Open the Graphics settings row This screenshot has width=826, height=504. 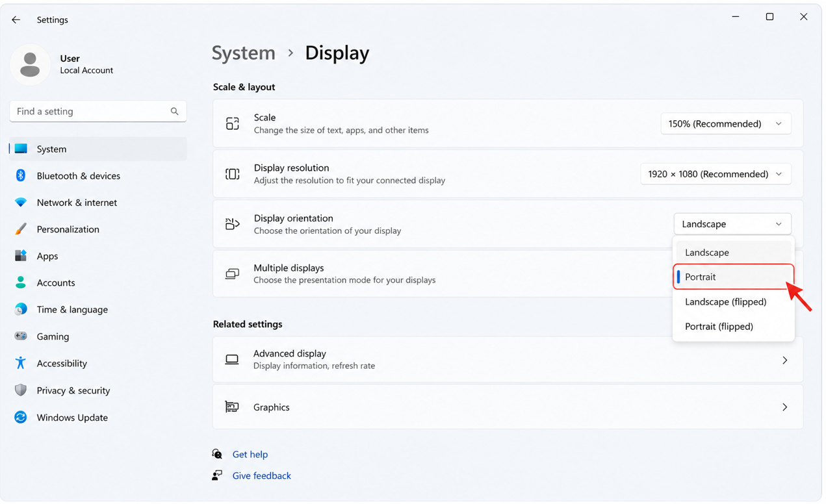click(508, 407)
